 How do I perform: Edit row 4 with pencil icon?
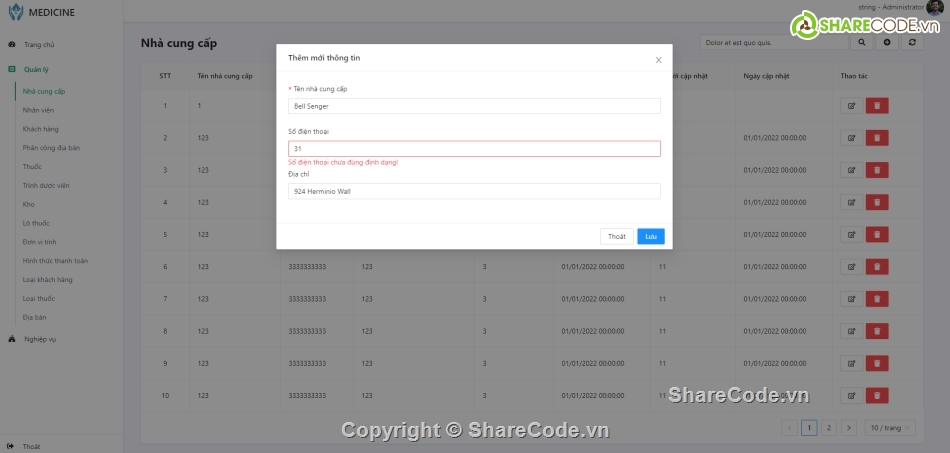tap(851, 202)
